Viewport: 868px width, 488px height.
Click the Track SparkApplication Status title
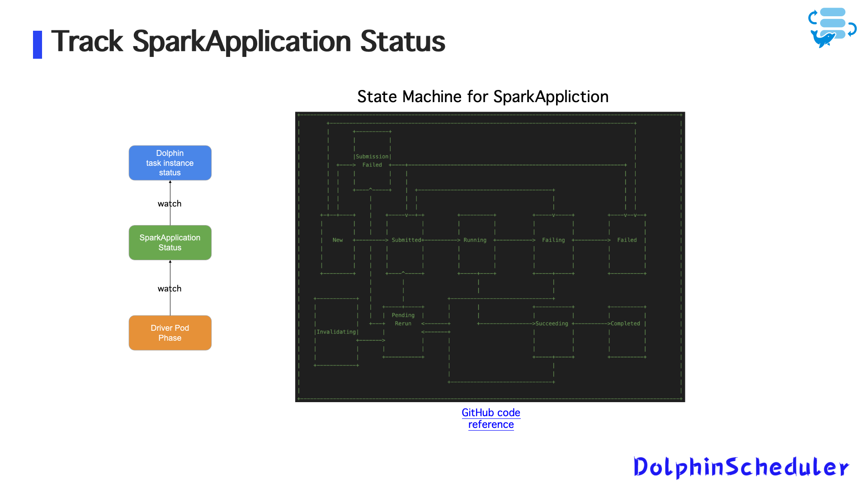tap(248, 42)
